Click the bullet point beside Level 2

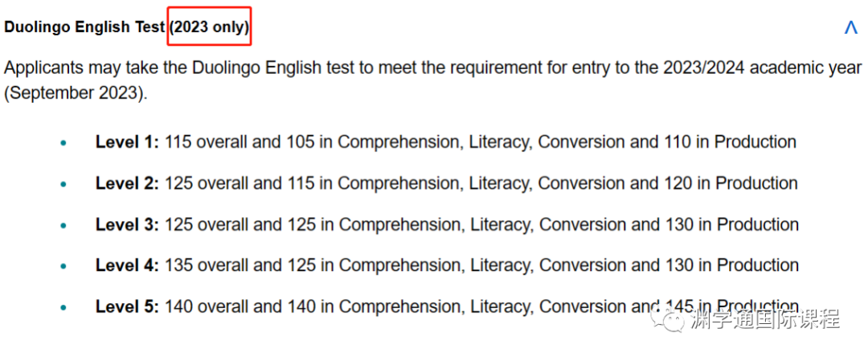tap(63, 184)
